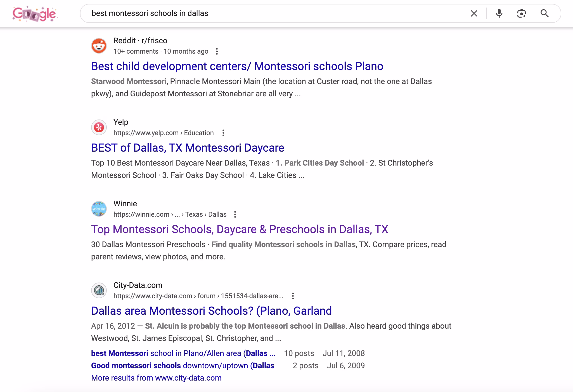Image resolution: width=573 pixels, height=392 pixels.
Task: Click More results from www.city-data.com
Action: click(156, 378)
